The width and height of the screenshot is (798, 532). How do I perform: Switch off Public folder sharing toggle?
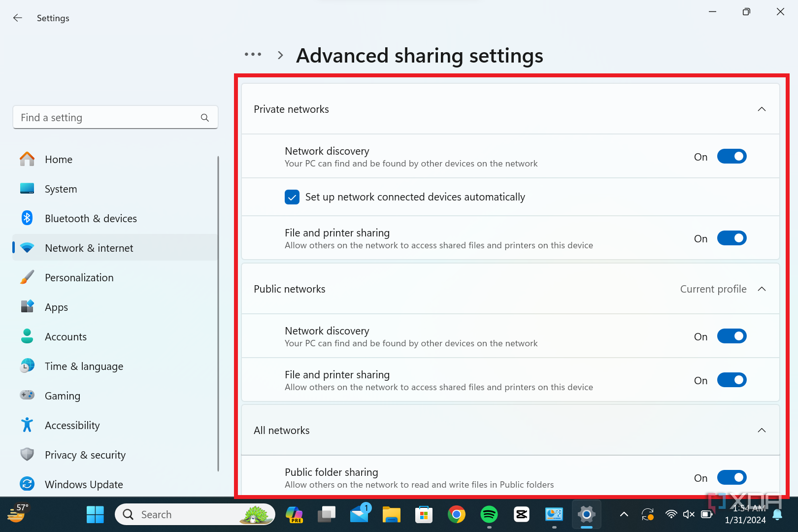(731, 478)
